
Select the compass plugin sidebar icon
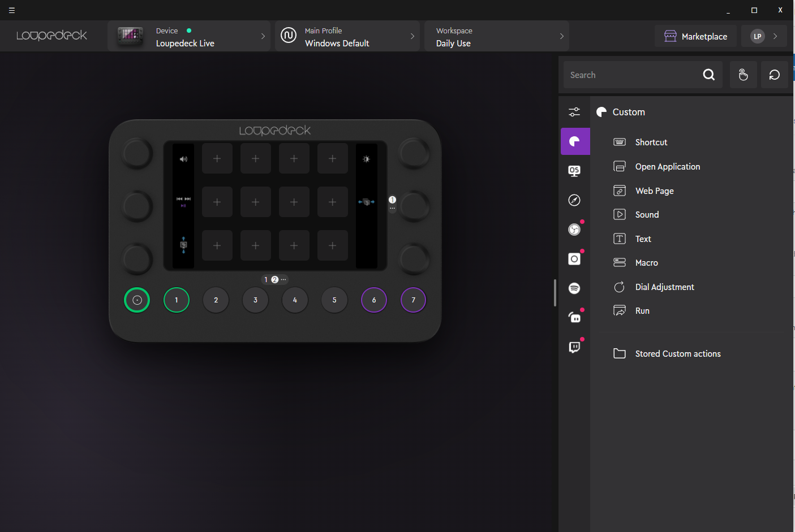pos(574,200)
